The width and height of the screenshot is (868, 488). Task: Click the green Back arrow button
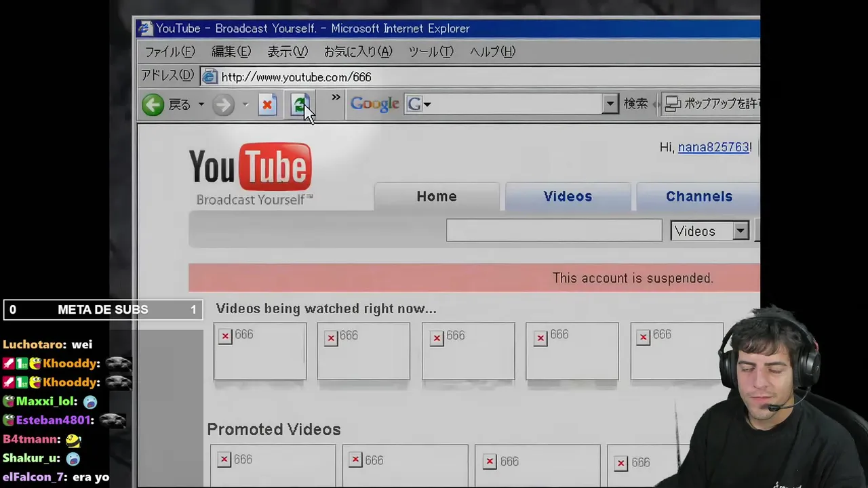(153, 104)
